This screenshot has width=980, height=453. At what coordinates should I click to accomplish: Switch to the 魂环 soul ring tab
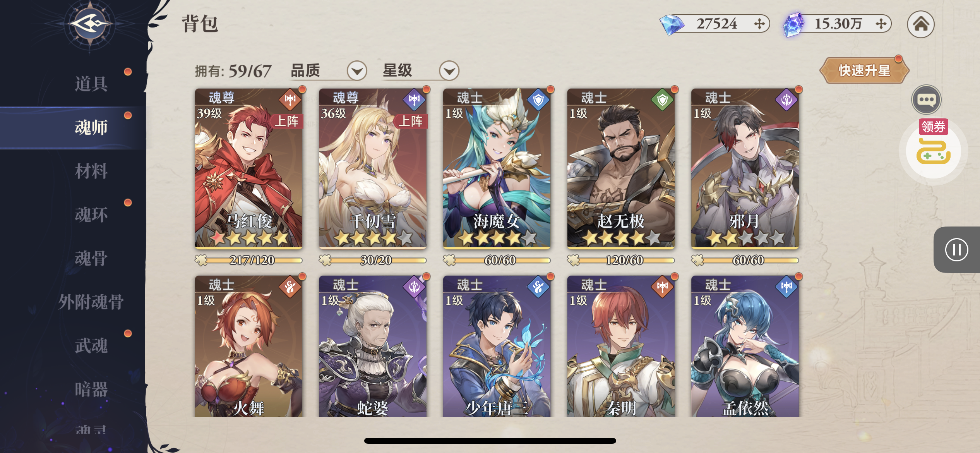point(91,214)
